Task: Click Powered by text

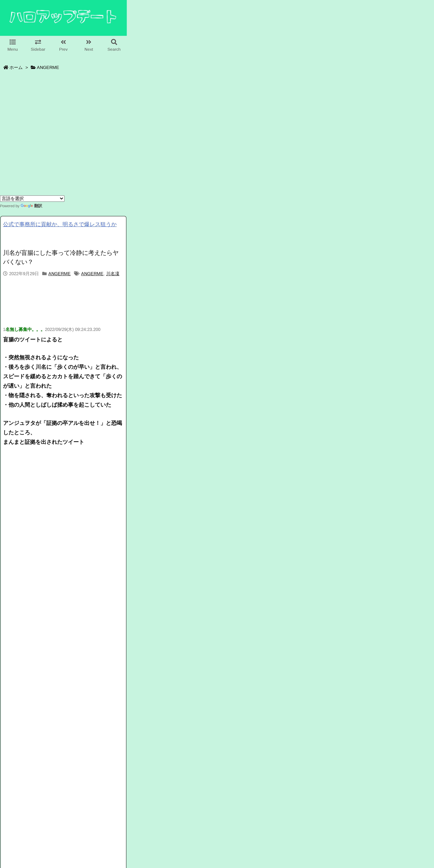Action: pos(10,206)
